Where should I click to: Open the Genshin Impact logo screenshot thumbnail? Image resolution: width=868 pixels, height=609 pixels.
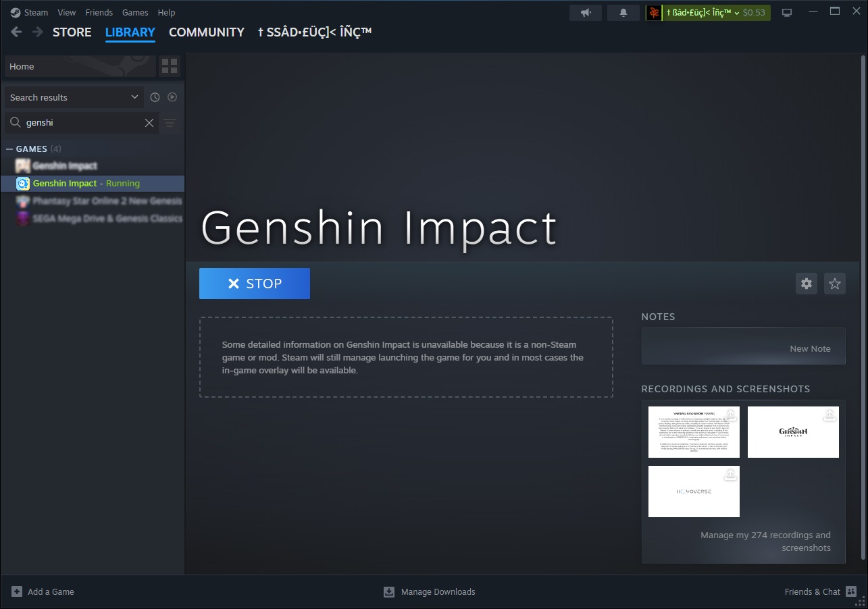793,432
